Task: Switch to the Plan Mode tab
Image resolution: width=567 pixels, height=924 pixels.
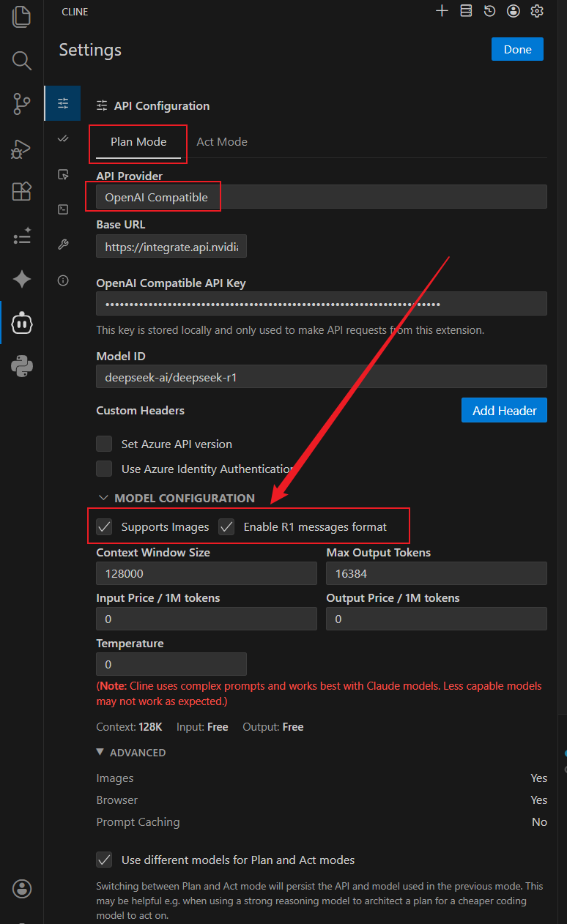Action: (x=138, y=142)
